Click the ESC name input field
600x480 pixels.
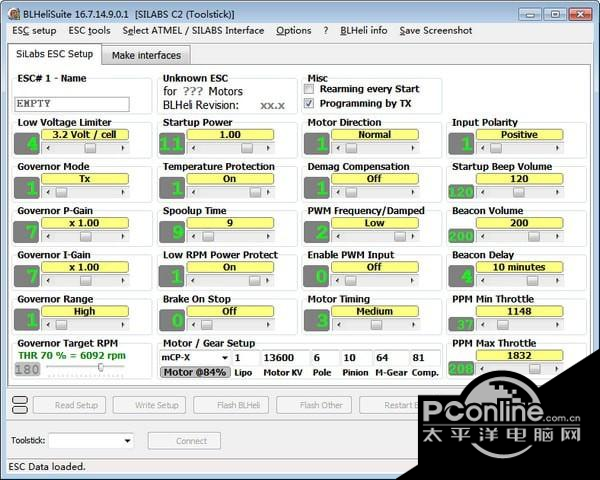pos(72,104)
